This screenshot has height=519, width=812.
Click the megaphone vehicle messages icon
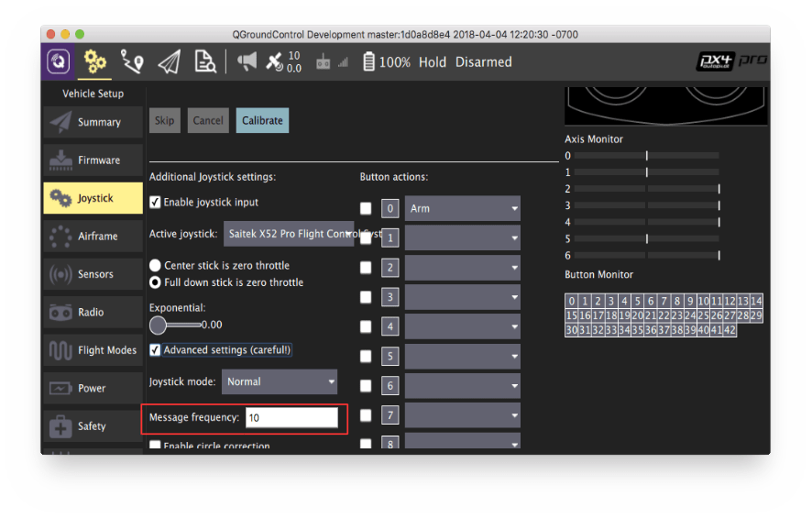coord(247,61)
